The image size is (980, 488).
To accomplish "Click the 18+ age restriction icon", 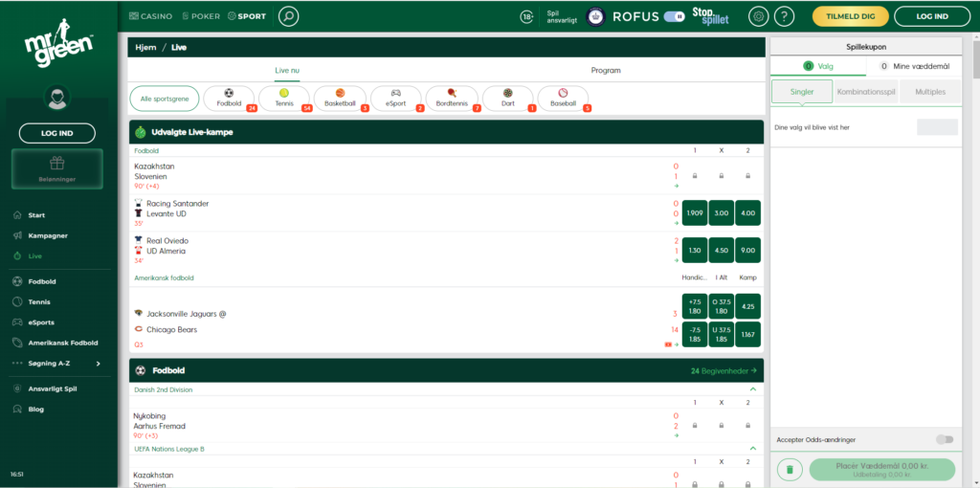I will tap(527, 17).
